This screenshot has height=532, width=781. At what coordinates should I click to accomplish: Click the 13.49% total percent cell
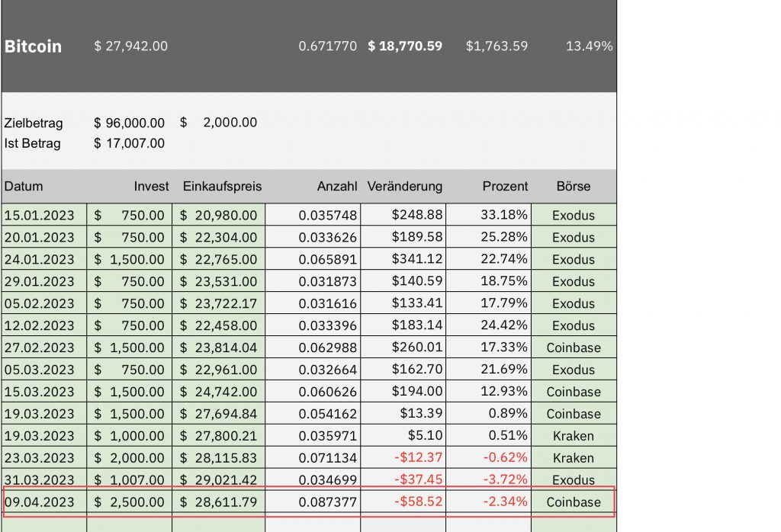(x=589, y=46)
